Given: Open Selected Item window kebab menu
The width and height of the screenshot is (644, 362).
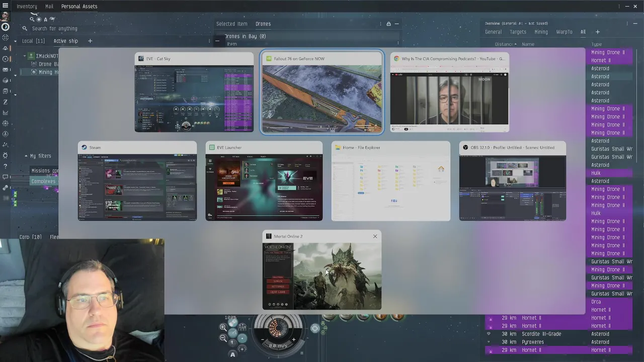Looking at the screenshot, I should tap(380, 24).
